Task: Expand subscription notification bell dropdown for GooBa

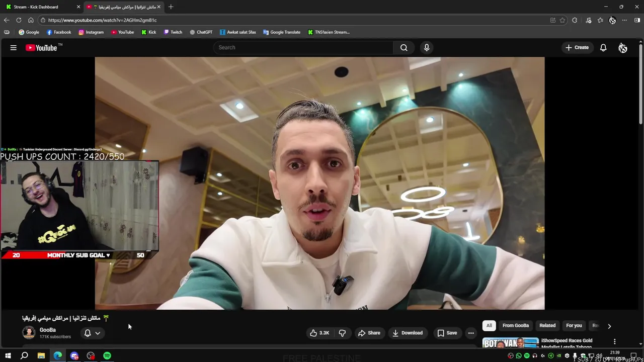Action: coord(92,333)
